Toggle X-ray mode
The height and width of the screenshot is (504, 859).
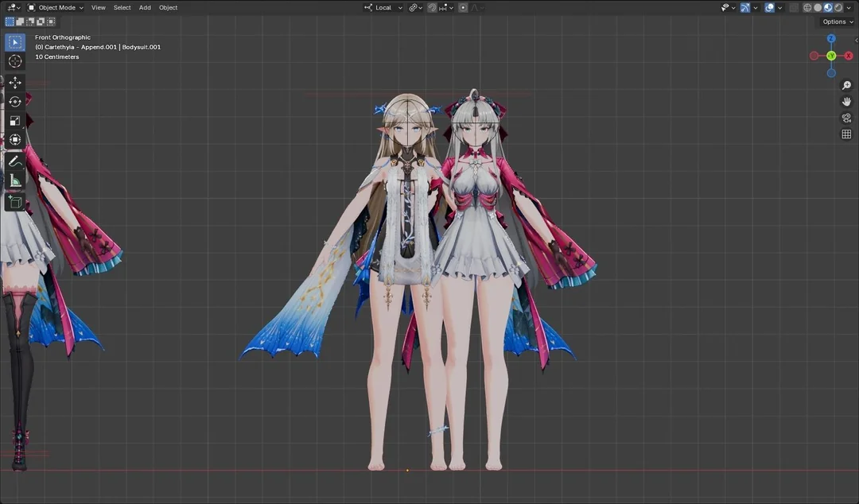point(794,8)
